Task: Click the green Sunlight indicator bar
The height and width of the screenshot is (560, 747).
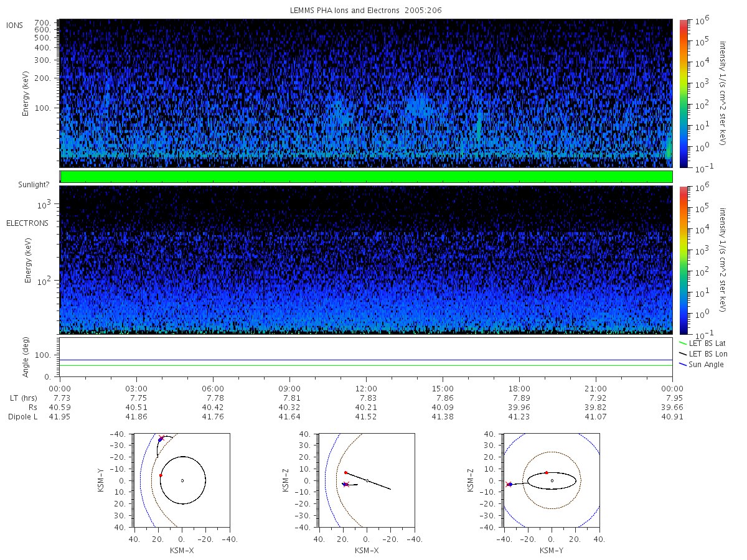Action: (x=366, y=177)
